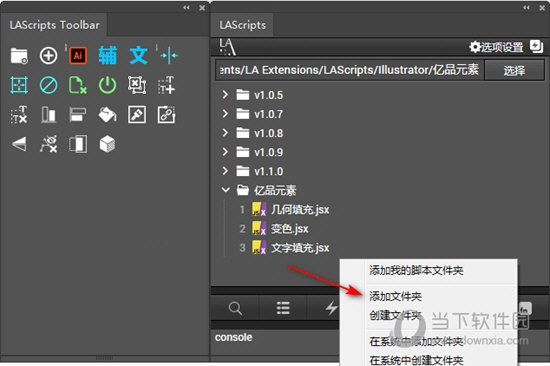The width and height of the screenshot is (550, 366).
Task: Click the cyan artboard grid icon
Action: coord(19,85)
